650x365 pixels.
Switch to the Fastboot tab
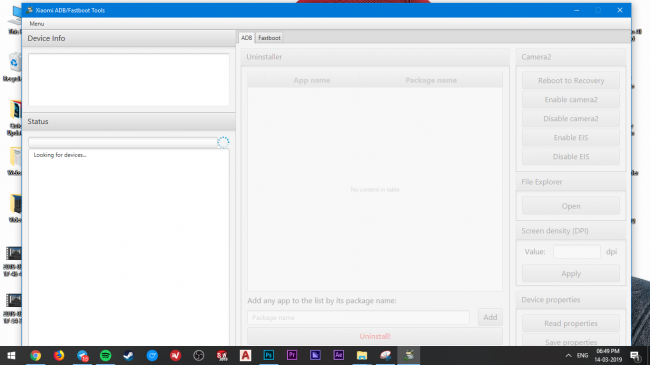(x=269, y=38)
